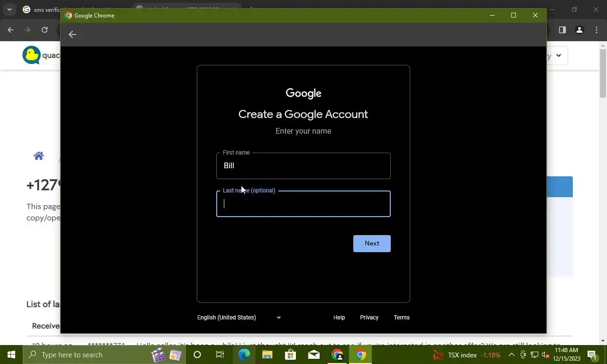
Task: Click the forward arrow in background Chrome
Action: click(x=28, y=30)
